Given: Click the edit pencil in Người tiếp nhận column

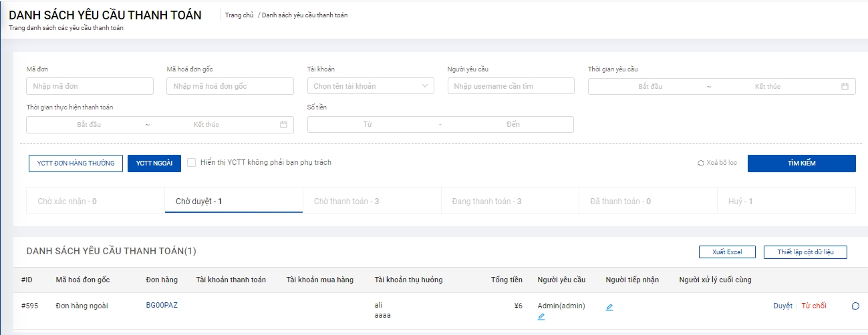Looking at the screenshot, I should [609, 308].
